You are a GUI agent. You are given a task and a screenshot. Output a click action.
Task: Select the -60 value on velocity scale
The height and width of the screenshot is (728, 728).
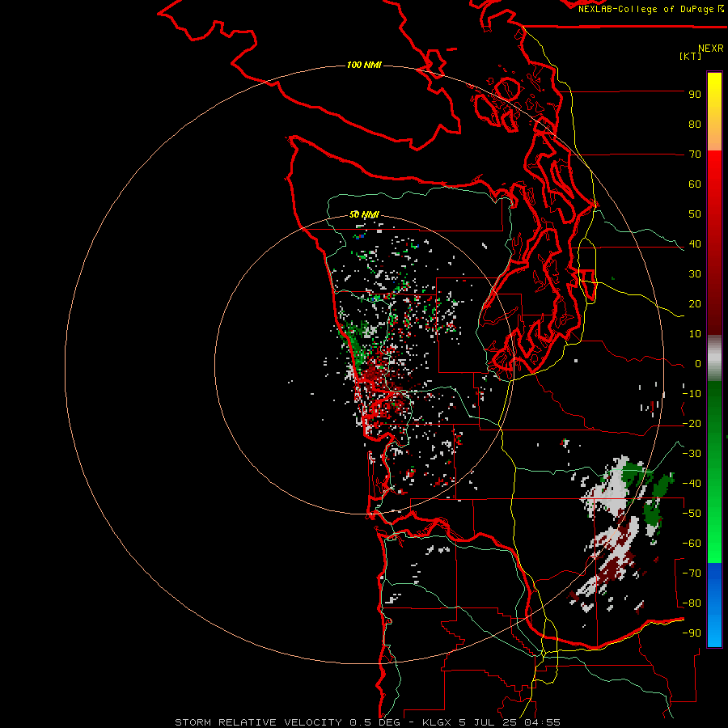(x=692, y=544)
